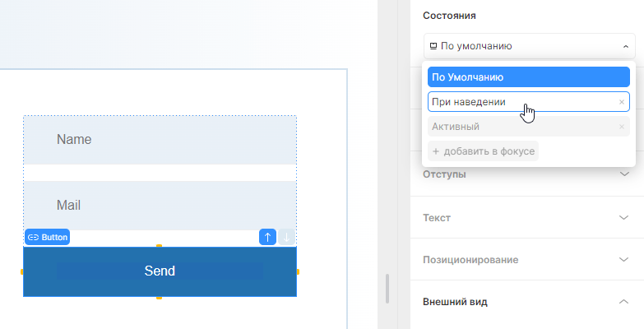The width and height of the screenshot is (644, 329).
Task: Click the Mail input field
Action: [160, 206]
